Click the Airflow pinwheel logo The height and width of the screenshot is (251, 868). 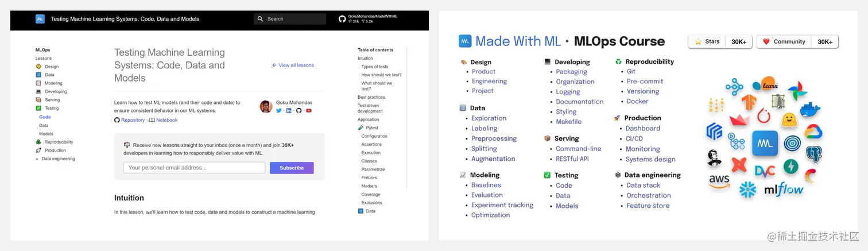797,92
